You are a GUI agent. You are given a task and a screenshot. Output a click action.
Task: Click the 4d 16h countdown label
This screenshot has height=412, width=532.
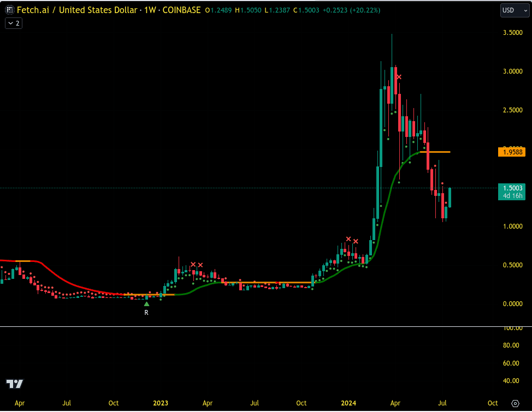(x=512, y=196)
